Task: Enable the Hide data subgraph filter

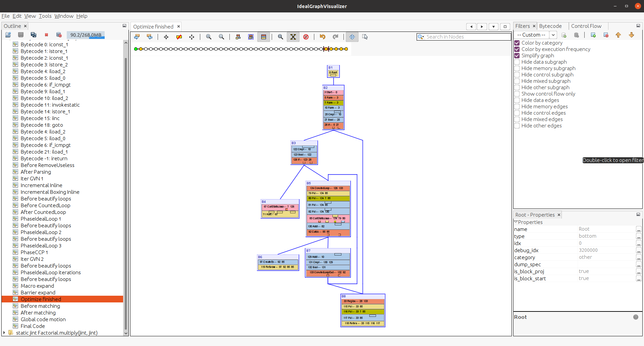Action: pyautogui.click(x=517, y=62)
